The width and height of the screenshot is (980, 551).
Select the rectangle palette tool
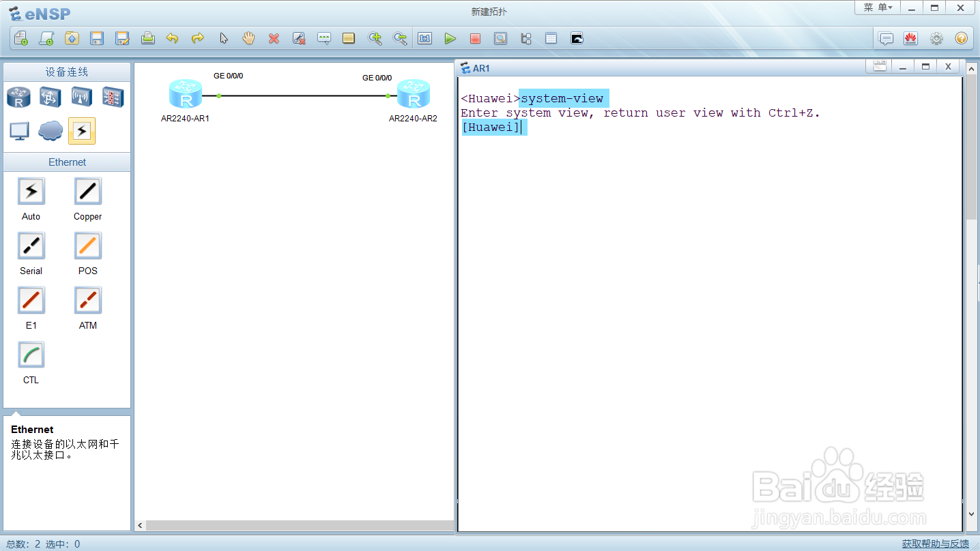click(349, 39)
